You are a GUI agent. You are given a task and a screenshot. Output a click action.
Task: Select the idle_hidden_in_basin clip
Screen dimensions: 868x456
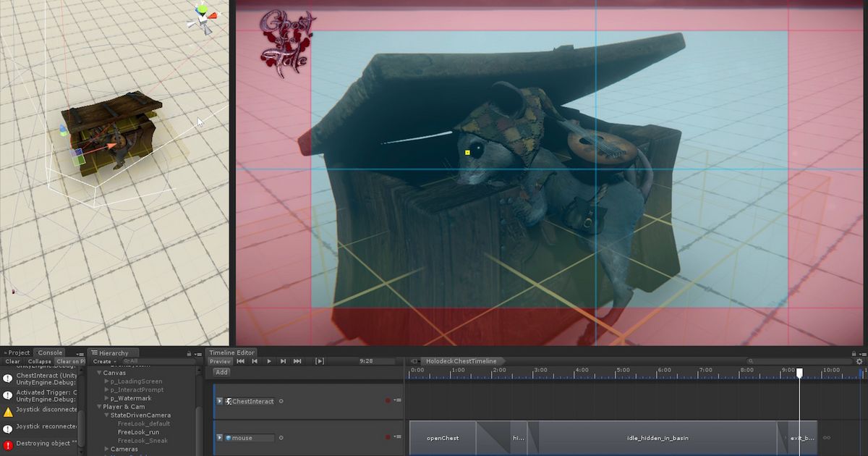pyautogui.click(x=658, y=438)
